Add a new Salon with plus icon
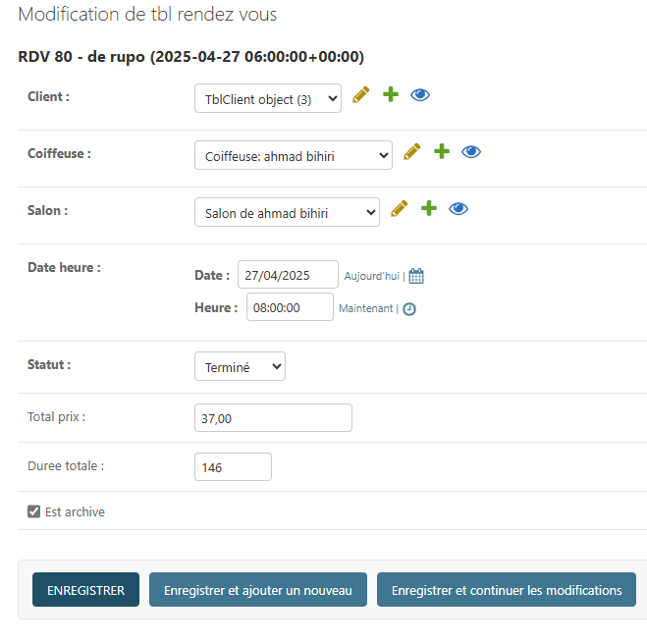 pos(428,209)
